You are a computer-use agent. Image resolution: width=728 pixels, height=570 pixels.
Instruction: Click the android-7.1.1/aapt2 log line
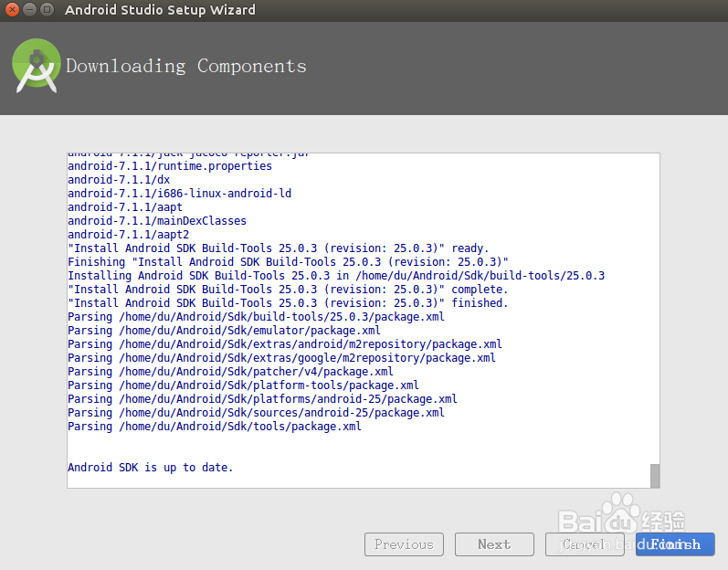pyautogui.click(x=129, y=235)
